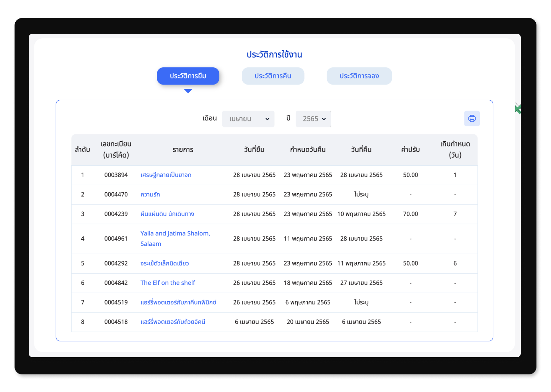This screenshot has height=392, width=551.
Task: Click due date 18 พฤษภาคม 2565
Action: tap(308, 283)
